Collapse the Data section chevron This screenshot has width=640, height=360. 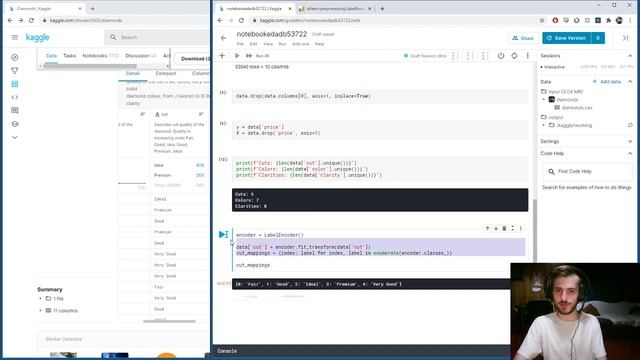pyautogui.click(x=630, y=82)
